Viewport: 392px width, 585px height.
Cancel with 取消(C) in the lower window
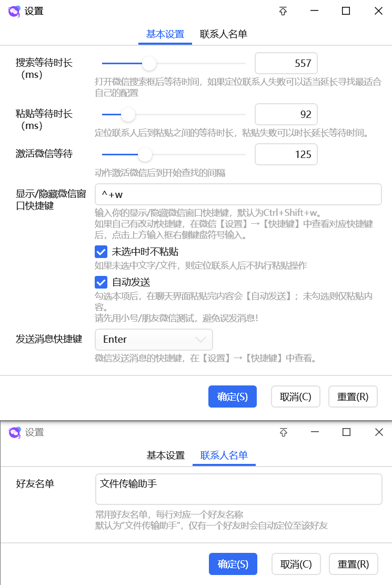pos(296,564)
